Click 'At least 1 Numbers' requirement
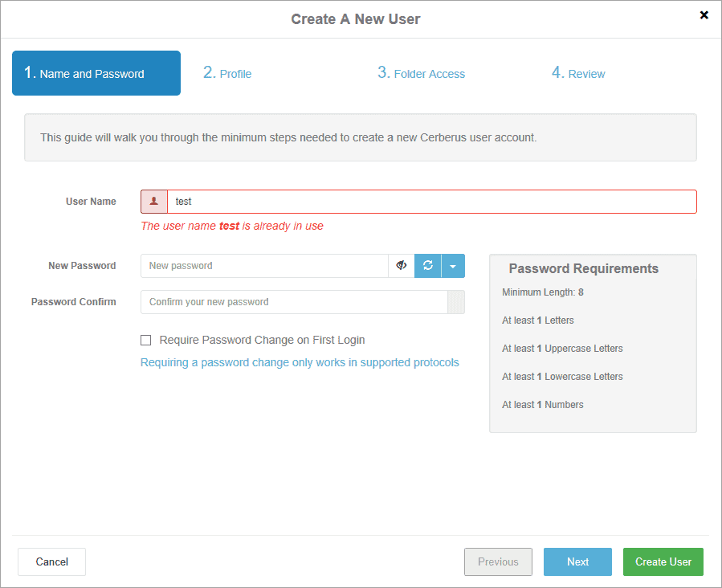This screenshot has width=722, height=588. coord(542,405)
